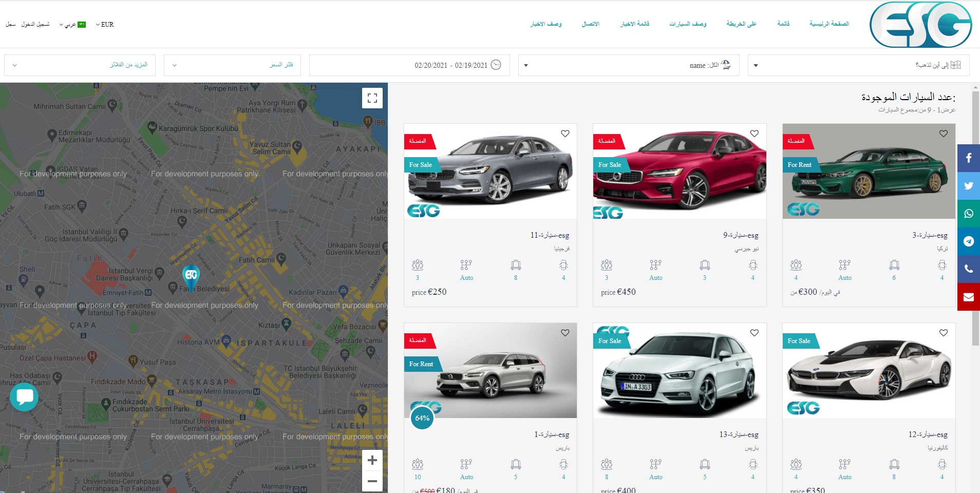This screenshot has width=980, height=493.
Task: Open the EUR currency dropdown
Action: [x=105, y=24]
